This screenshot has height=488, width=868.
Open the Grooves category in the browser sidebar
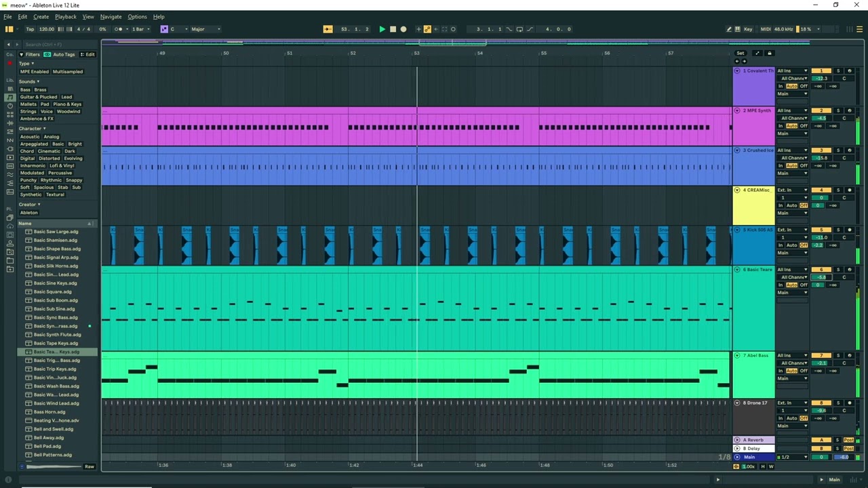tap(9, 175)
